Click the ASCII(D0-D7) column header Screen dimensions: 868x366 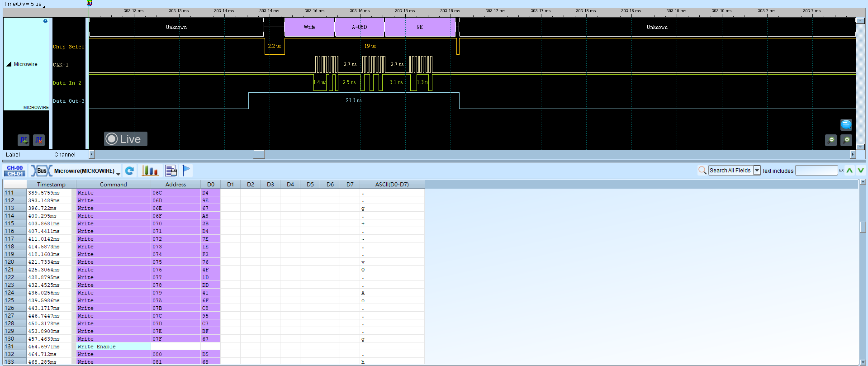[x=392, y=185]
